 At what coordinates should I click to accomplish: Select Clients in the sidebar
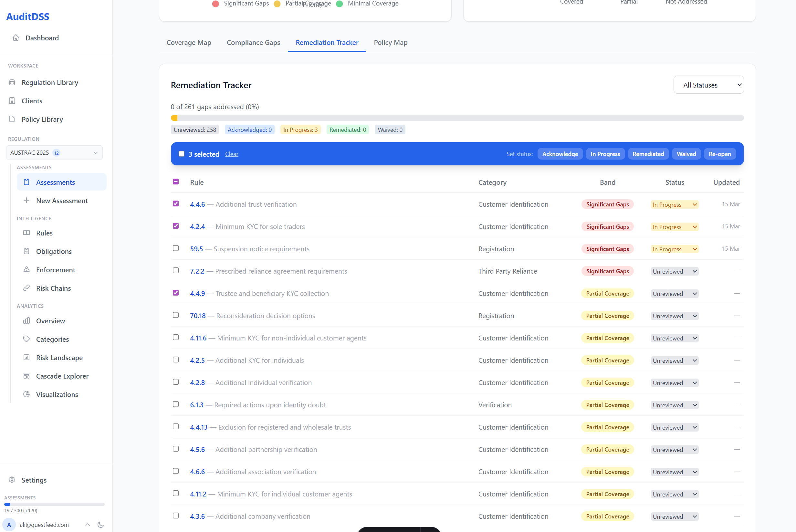point(32,101)
